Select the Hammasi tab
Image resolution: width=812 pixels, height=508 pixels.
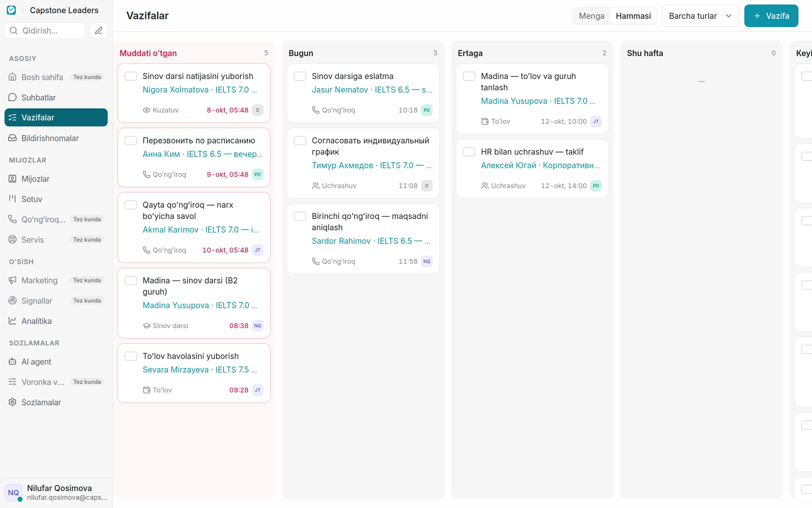(x=633, y=16)
